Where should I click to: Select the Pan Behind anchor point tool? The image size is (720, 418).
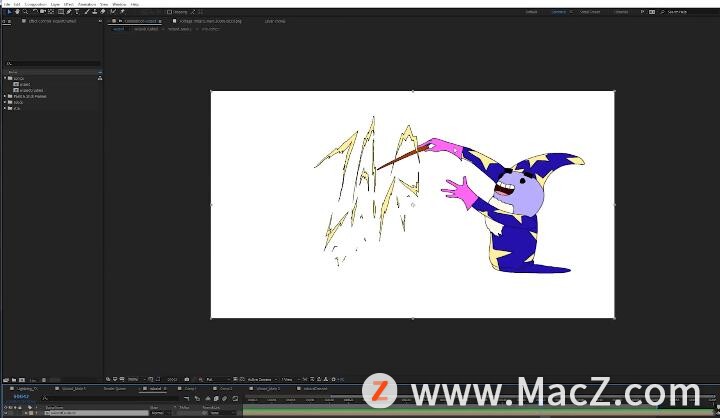(51, 11)
